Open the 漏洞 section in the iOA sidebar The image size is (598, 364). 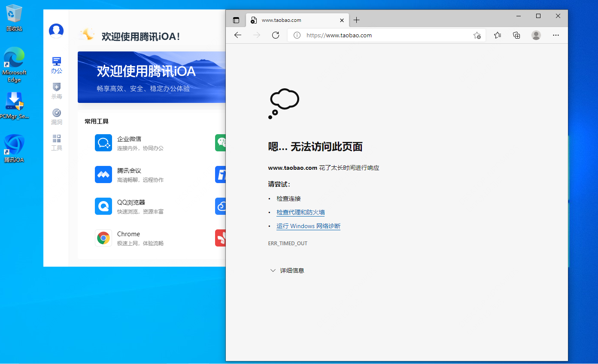tap(56, 116)
